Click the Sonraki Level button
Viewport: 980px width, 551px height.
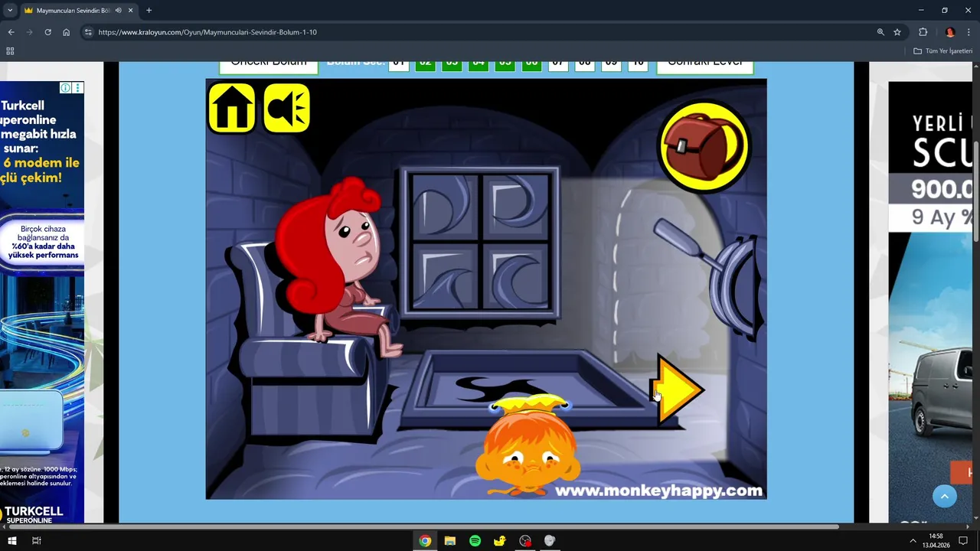tap(704, 65)
